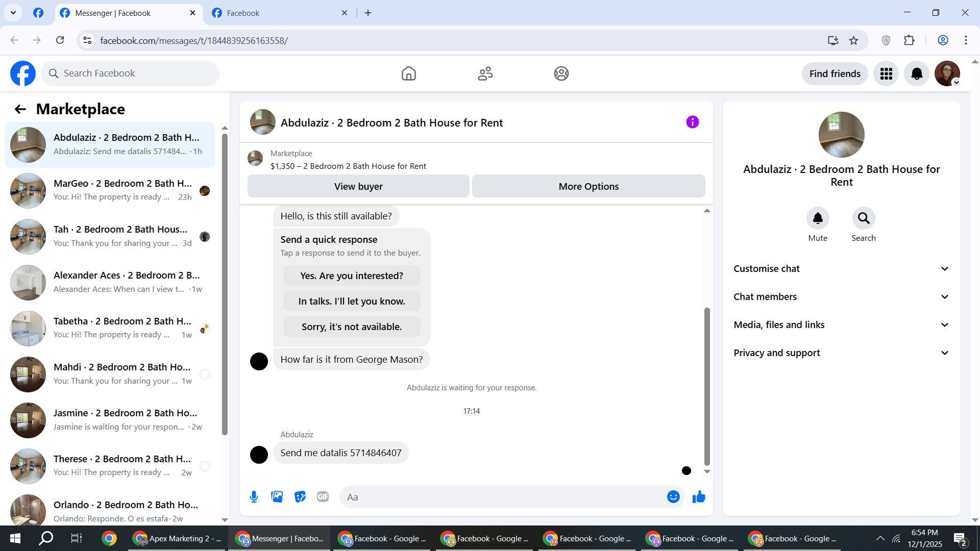Open the Therese conversation

[110, 466]
